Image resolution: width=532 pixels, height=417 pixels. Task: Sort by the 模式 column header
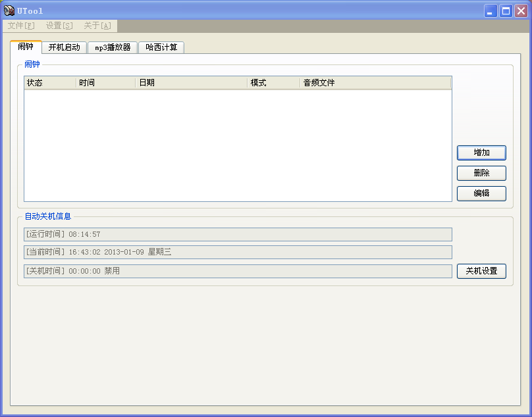[x=274, y=83]
